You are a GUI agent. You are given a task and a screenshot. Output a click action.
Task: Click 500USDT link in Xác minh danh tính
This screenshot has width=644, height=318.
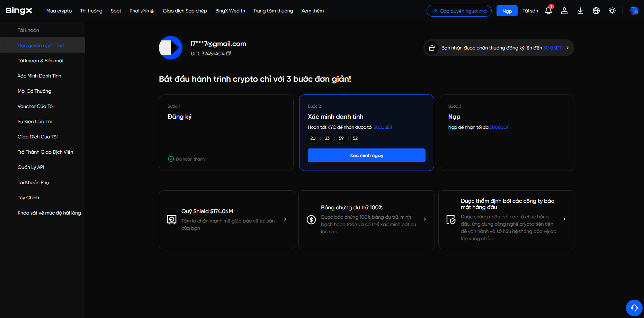pyautogui.click(x=383, y=127)
